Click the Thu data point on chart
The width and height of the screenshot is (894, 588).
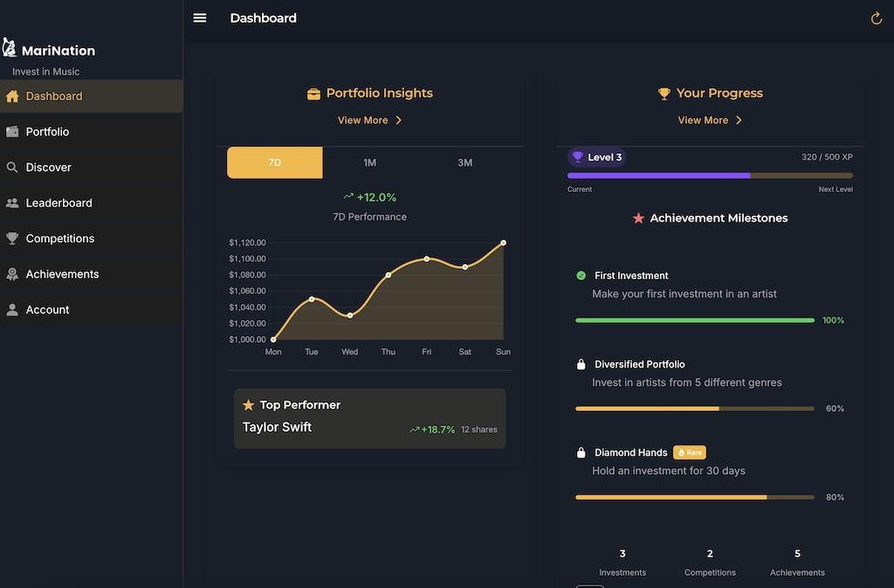pyautogui.click(x=389, y=275)
